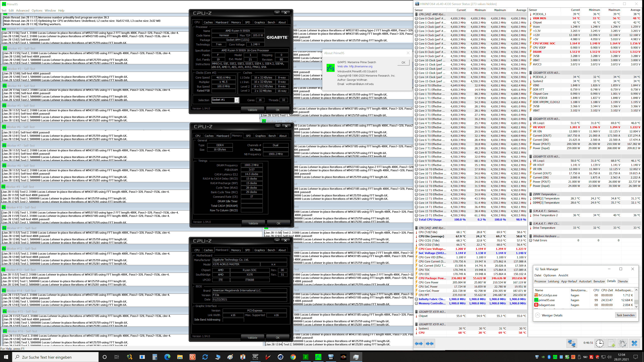
Task: Click Windows Hardware errors group header
Action: click(x=546, y=236)
